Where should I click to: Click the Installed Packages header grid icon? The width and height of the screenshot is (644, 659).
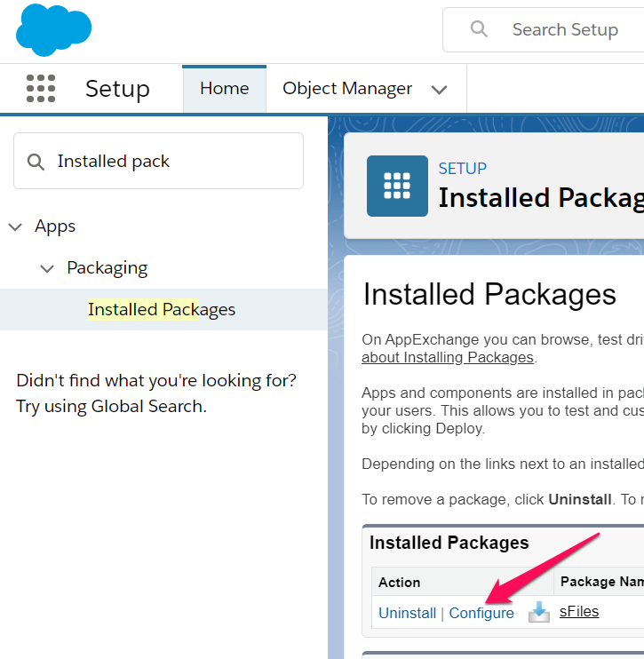[397, 186]
